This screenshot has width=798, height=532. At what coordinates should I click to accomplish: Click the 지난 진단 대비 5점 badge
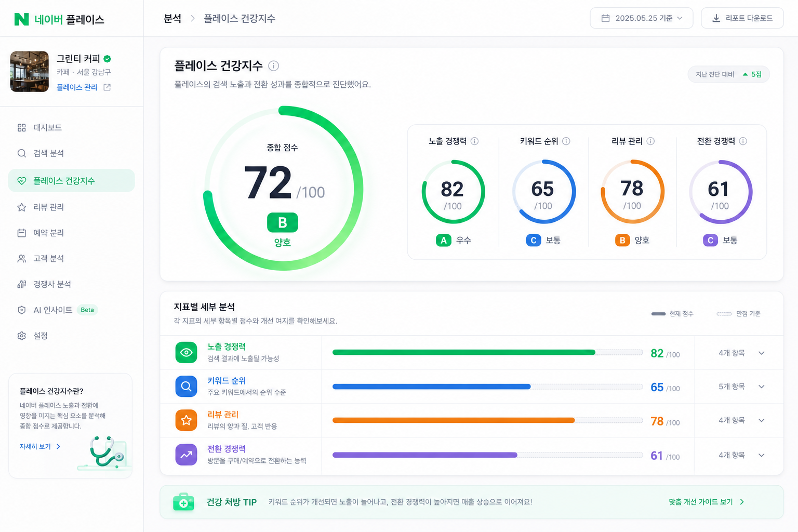(x=729, y=74)
